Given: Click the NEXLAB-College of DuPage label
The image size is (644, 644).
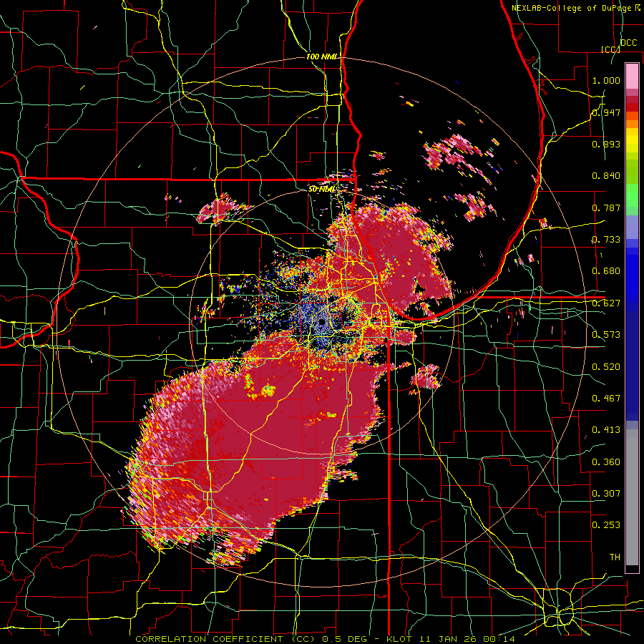Looking at the screenshot, I should tap(572, 8).
